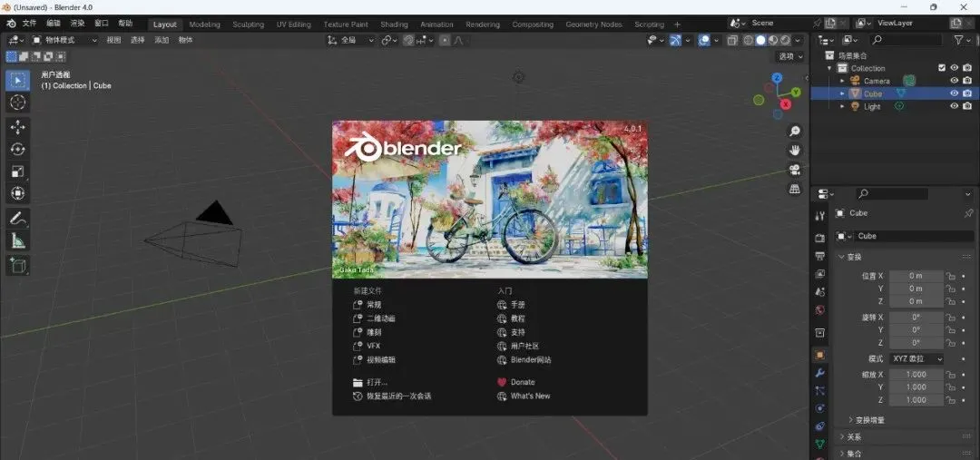Switch to the Modeling workspace tab
Screen dimensions: 980x460
click(204, 24)
